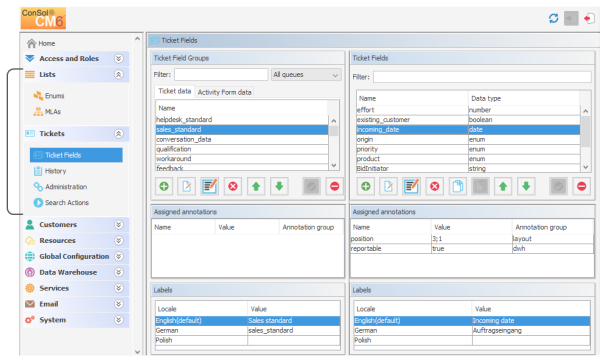
Task: Select the qualification group row
Action: pyautogui.click(x=242, y=149)
